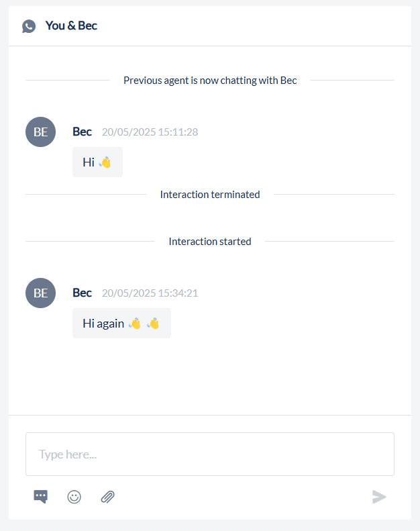Click the timestamp 20/05/2025 15:11:28

[x=150, y=132]
